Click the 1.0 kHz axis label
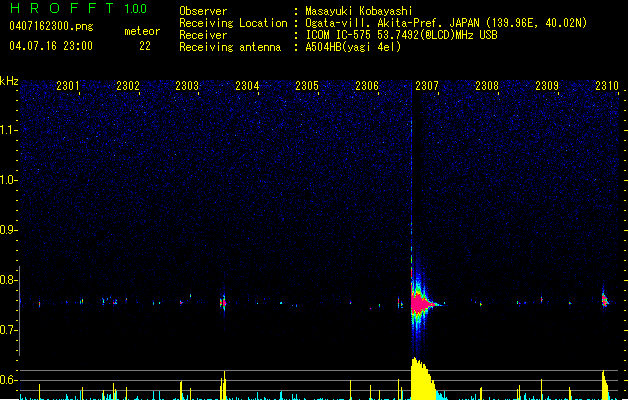Image resolution: width=629 pixels, height=400 pixels. point(8,180)
